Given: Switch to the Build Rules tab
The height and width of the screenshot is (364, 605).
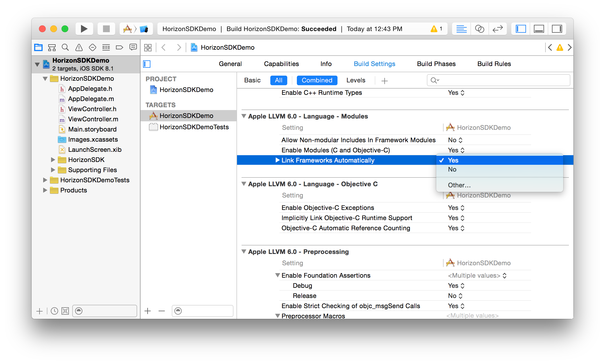Looking at the screenshot, I should (x=494, y=64).
